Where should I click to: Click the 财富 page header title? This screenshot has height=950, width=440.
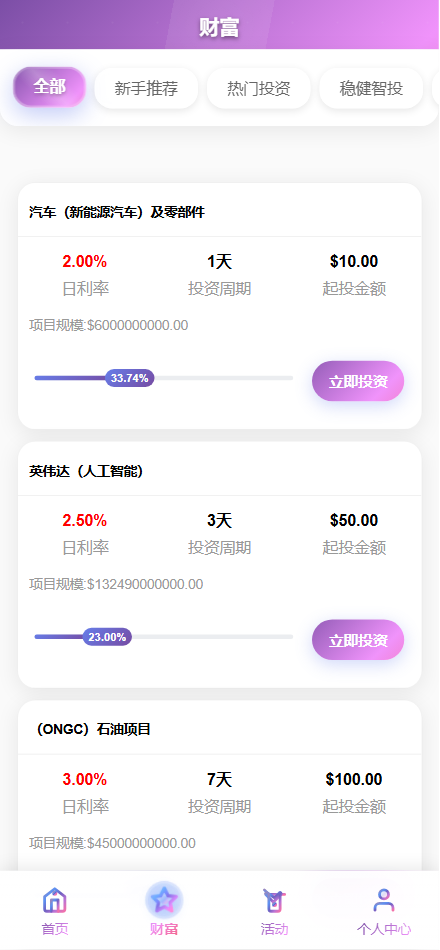219,27
